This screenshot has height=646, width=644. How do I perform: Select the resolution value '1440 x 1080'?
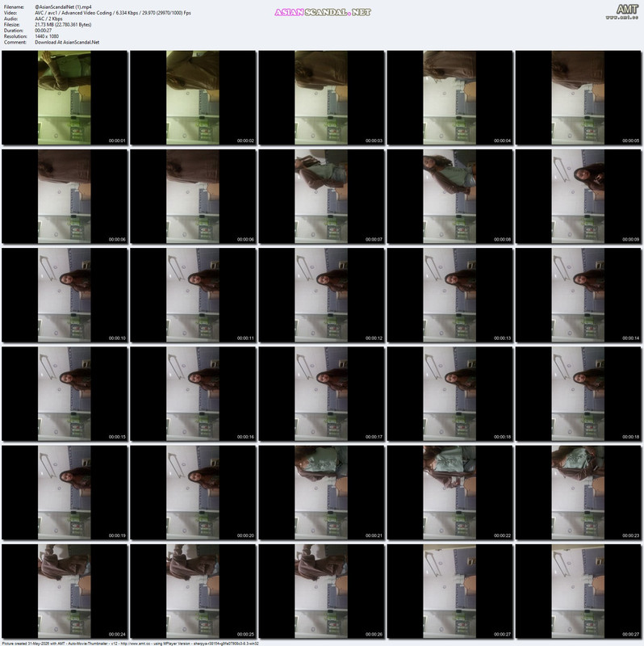tap(47, 36)
